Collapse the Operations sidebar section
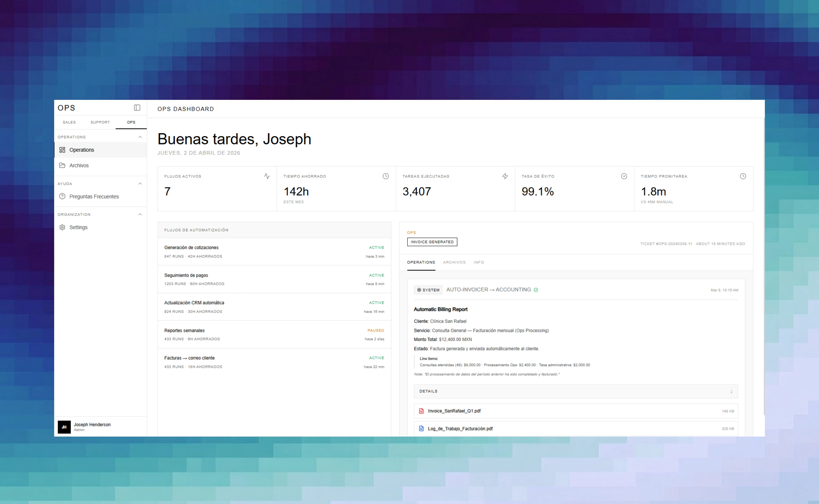This screenshot has height=504, width=819. click(x=140, y=137)
